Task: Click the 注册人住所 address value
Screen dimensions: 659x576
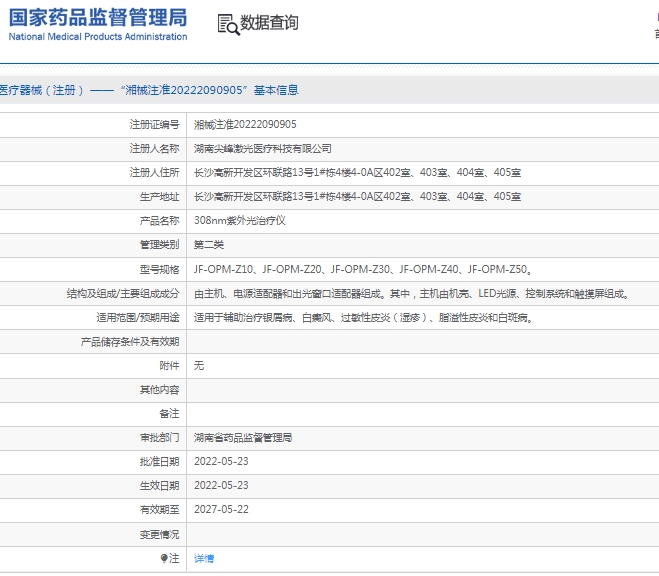Action: [x=356, y=173]
